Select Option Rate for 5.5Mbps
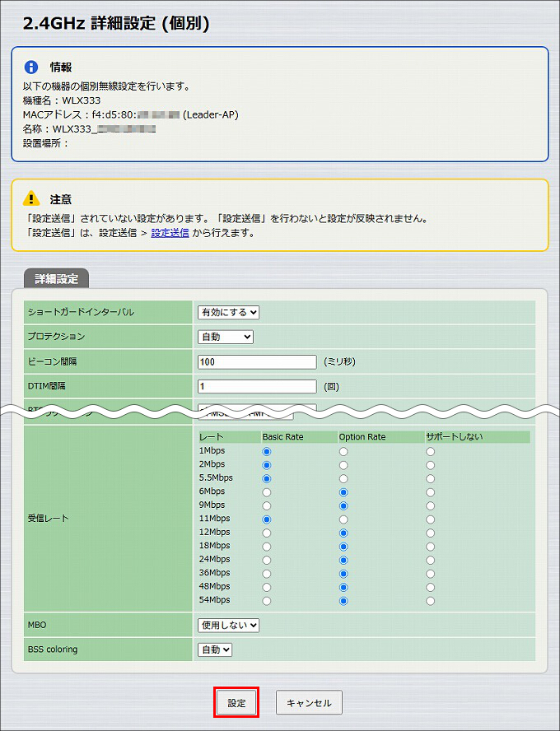 [343, 478]
